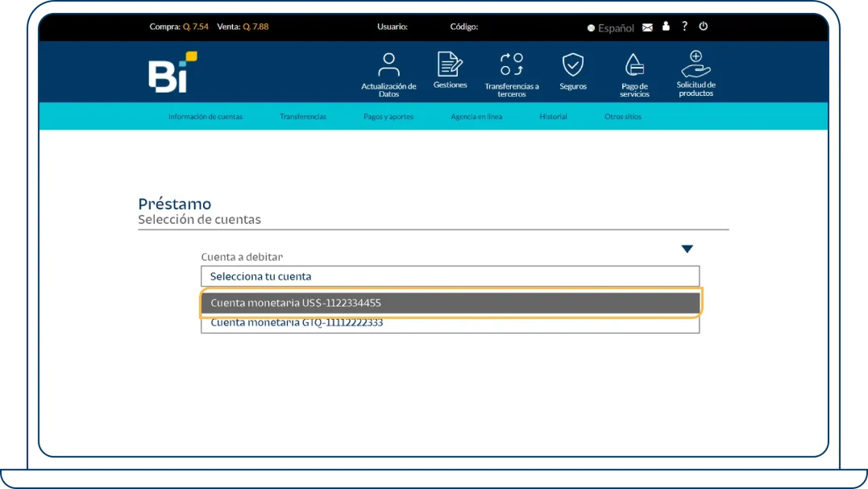Image resolution: width=868 pixels, height=489 pixels.
Task: Click the Historial menu link
Action: (x=553, y=117)
